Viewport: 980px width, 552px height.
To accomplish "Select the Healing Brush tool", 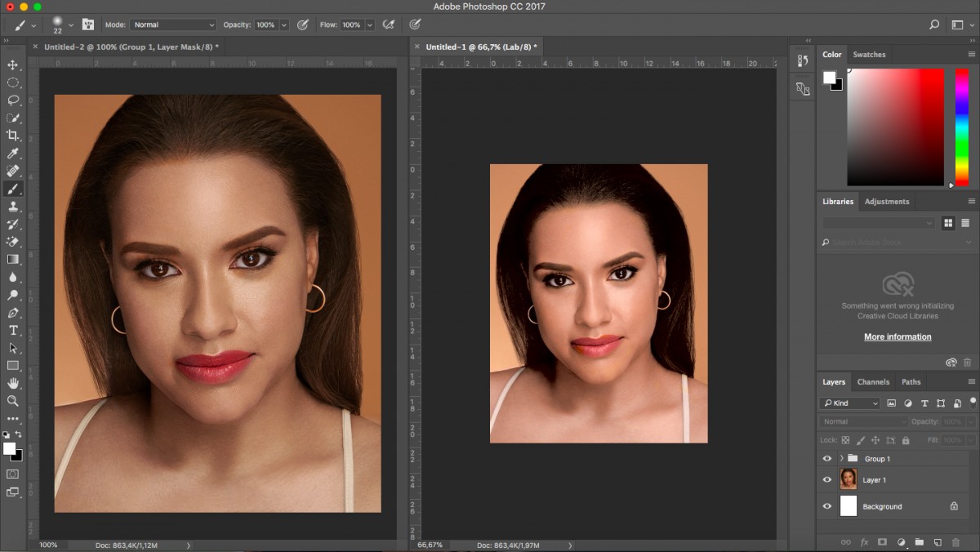I will click(13, 171).
